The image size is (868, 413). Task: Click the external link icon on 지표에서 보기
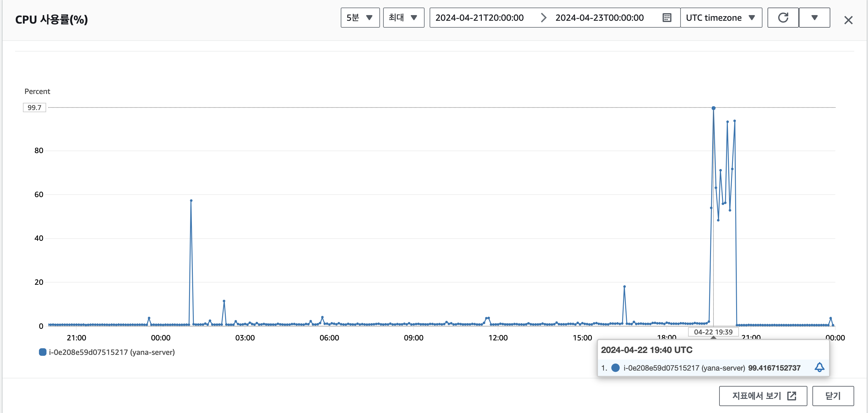tap(791, 396)
